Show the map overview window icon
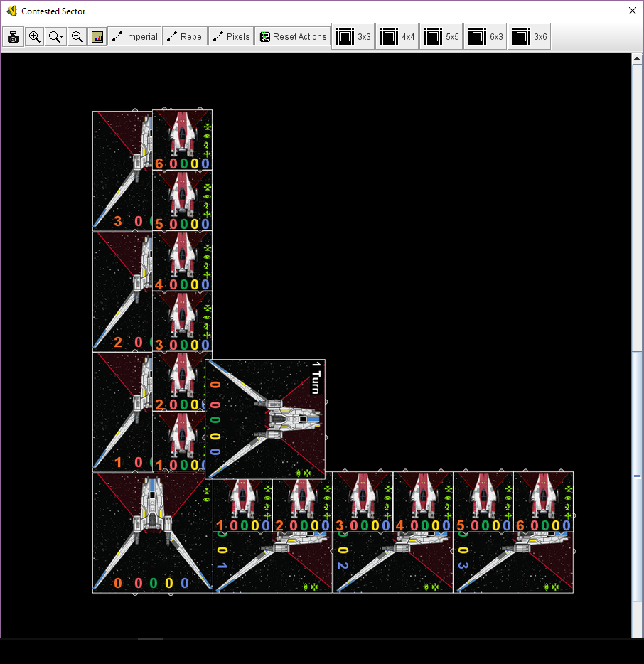This screenshot has height=664, width=644. click(97, 36)
